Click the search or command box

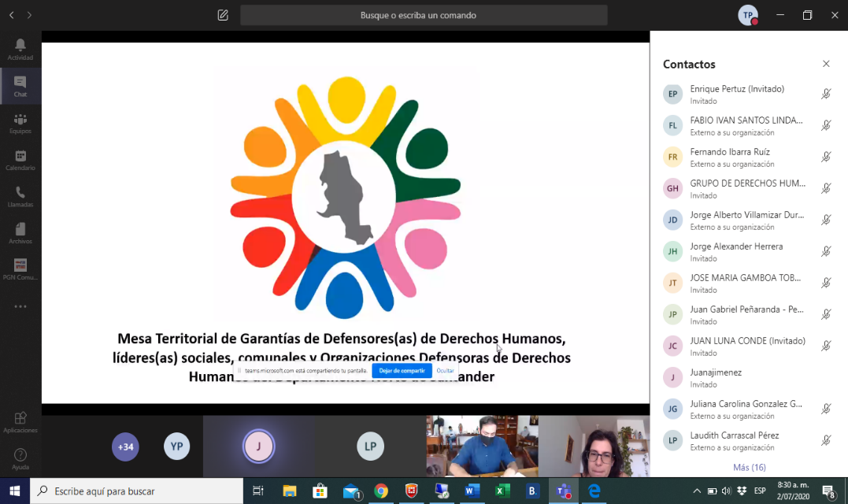(424, 15)
